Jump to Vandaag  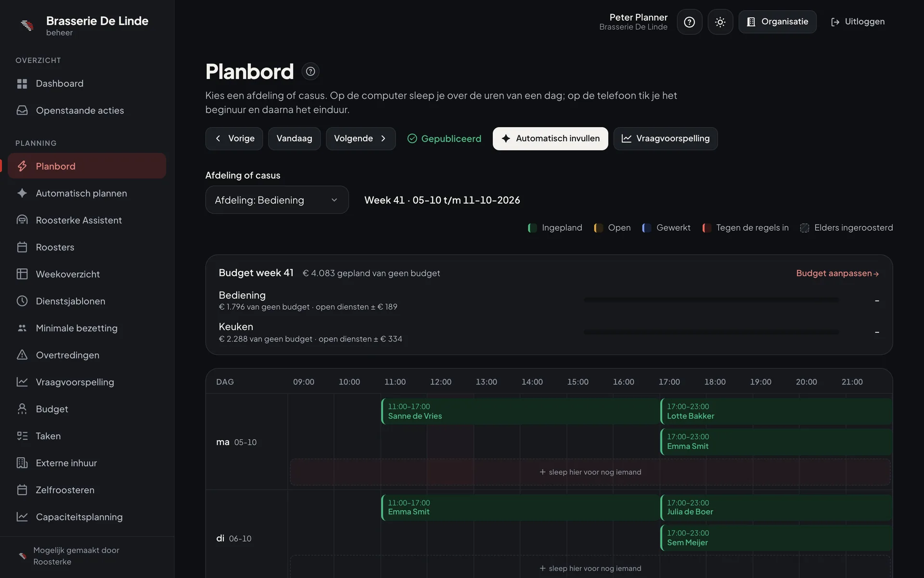click(294, 139)
